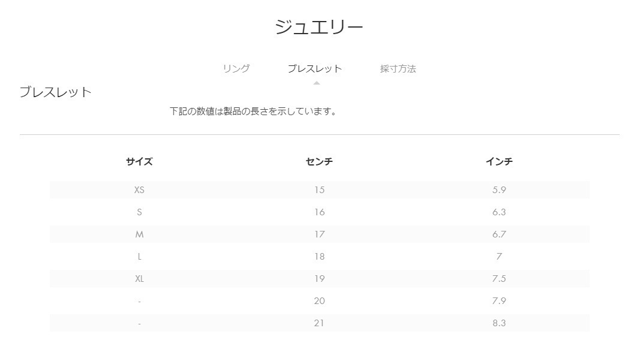
Task: Select the M size row label
Action: pos(139,234)
